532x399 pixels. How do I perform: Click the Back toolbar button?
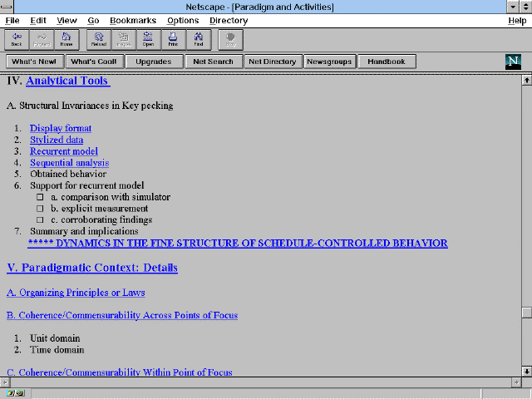[x=17, y=40]
